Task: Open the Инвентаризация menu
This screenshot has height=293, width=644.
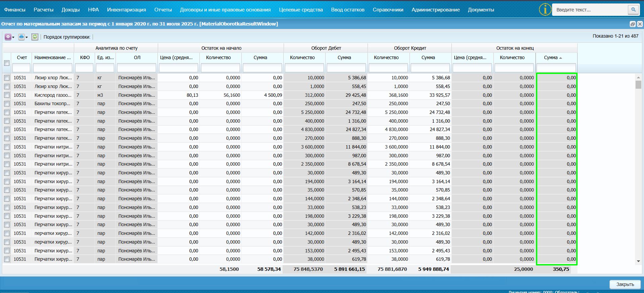Action: click(x=127, y=10)
